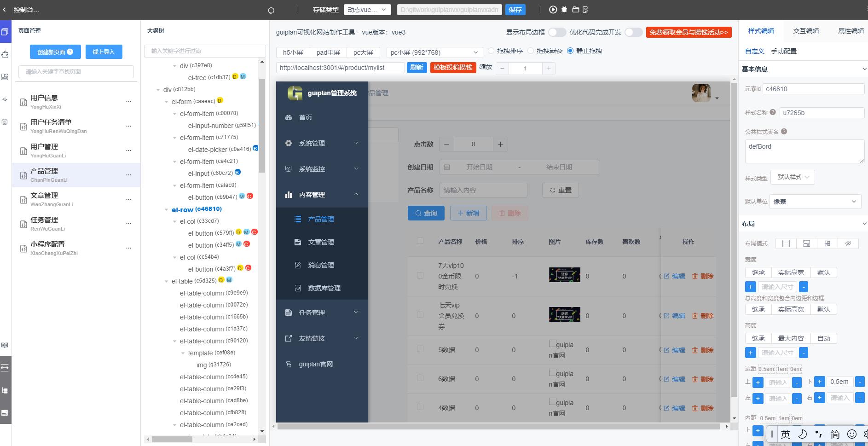Click the outline tree keyword filter field
868x446 pixels.
pyautogui.click(x=205, y=51)
